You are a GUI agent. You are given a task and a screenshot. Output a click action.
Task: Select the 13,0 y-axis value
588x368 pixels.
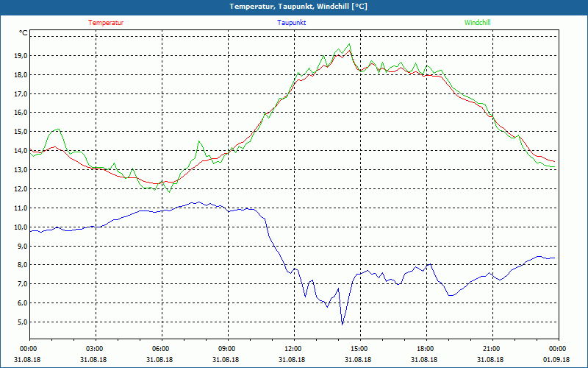21,170
